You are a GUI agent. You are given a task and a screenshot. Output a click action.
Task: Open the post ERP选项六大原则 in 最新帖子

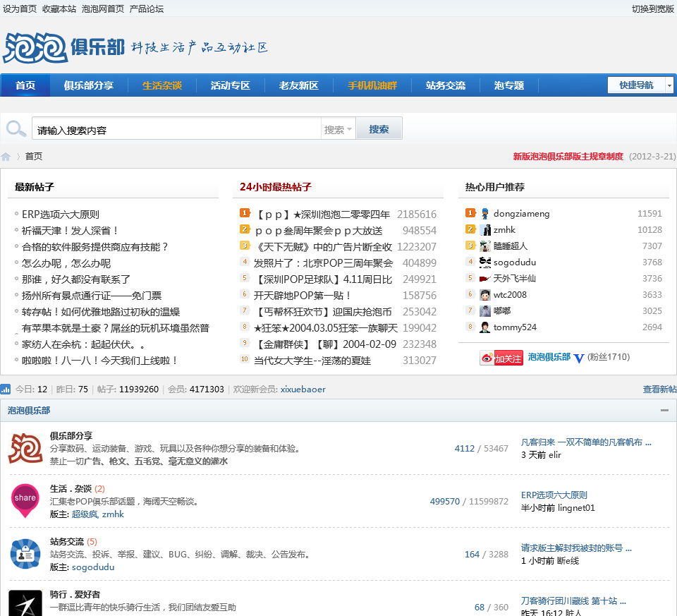[61, 215]
